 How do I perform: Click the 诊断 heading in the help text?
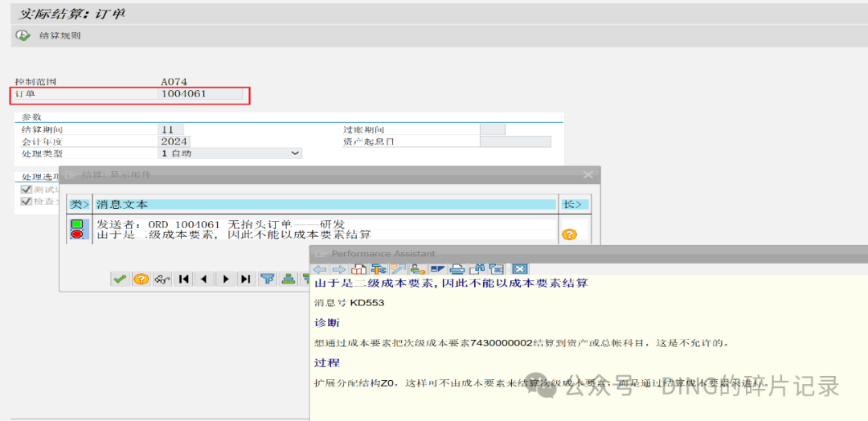tap(327, 322)
